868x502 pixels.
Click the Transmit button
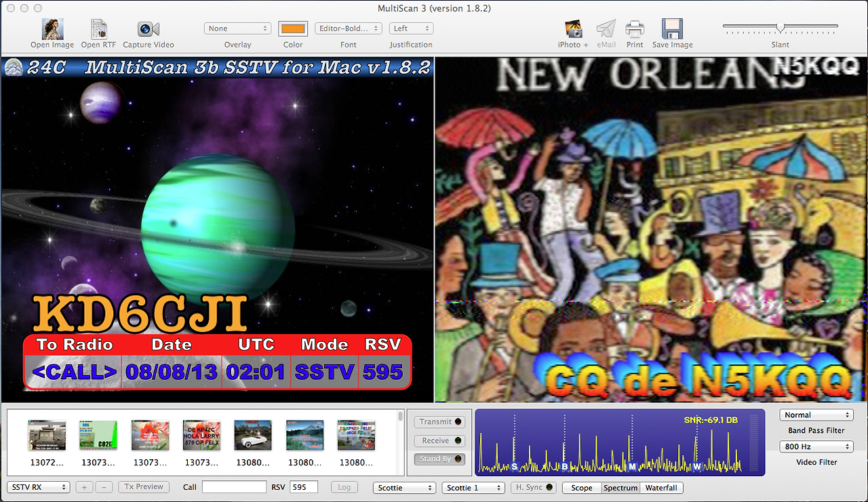click(439, 421)
